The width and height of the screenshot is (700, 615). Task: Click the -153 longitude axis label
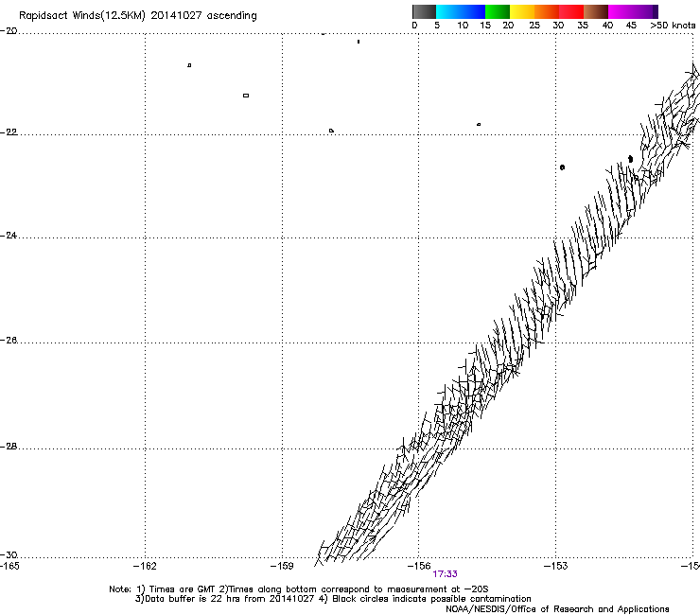click(x=556, y=567)
